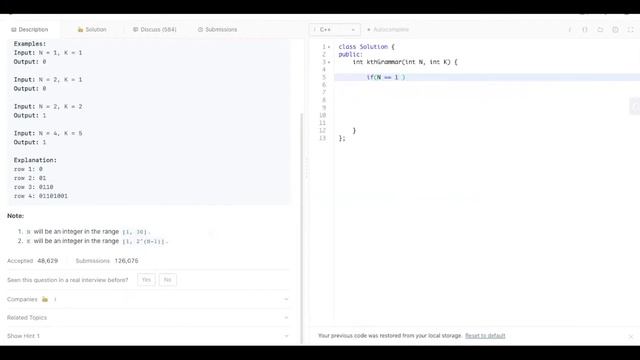Open the editor info icon

[570, 30]
